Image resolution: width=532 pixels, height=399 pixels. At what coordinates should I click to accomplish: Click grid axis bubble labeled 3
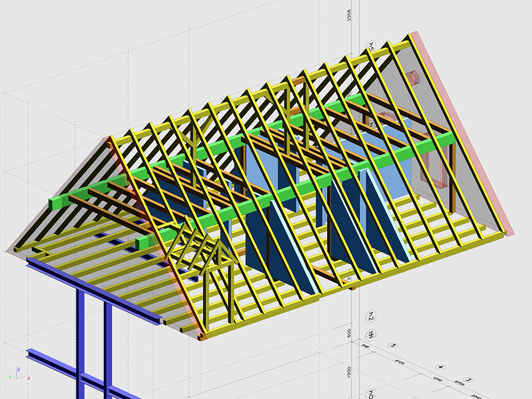pos(469,380)
